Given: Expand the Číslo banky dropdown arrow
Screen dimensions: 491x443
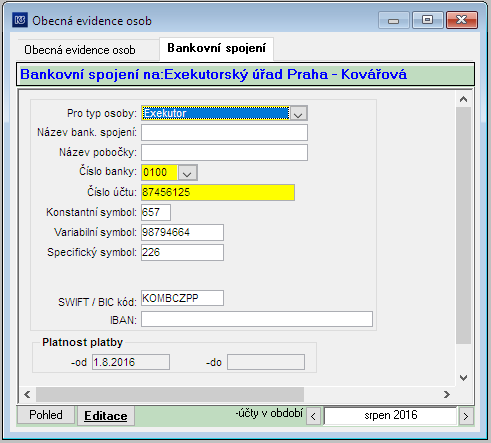Looking at the screenshot, I should (188, 173).
